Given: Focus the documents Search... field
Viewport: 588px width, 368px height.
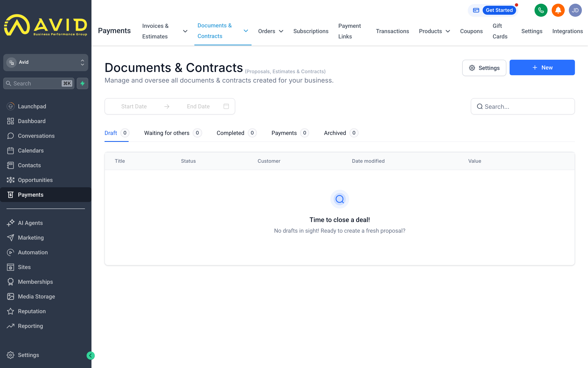Looking at the screenshot, I should pyautogui.click(x=523, y=106).
